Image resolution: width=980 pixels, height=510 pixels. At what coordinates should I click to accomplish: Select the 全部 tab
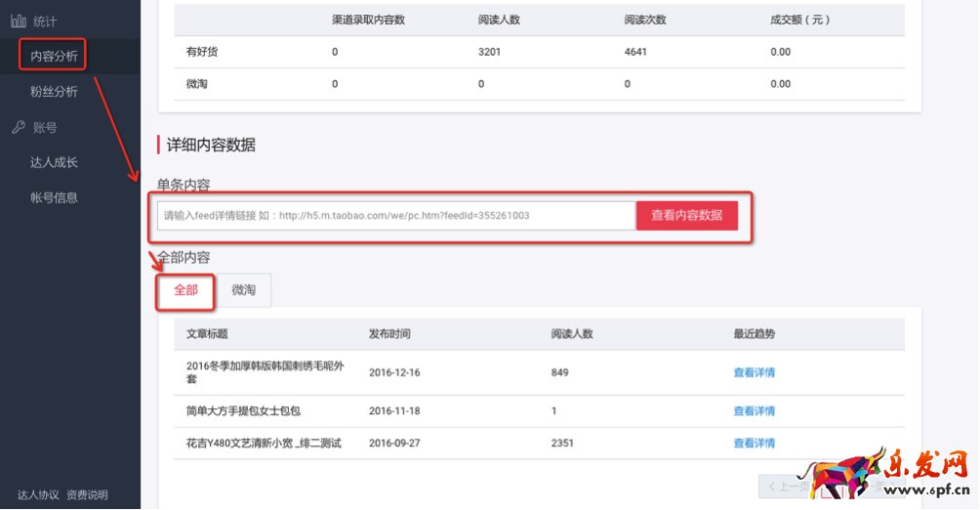pyautogui.click(x=185, y=290)
